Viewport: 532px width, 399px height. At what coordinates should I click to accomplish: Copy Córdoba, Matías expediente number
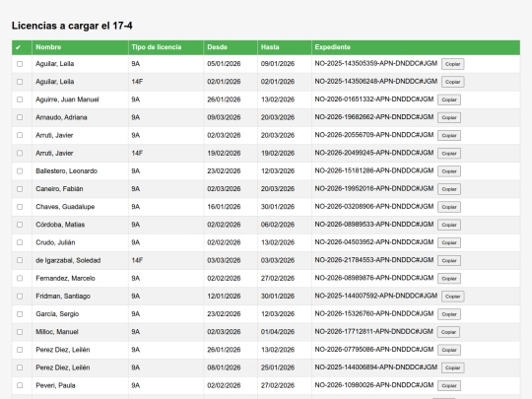[x=449, y=225]
